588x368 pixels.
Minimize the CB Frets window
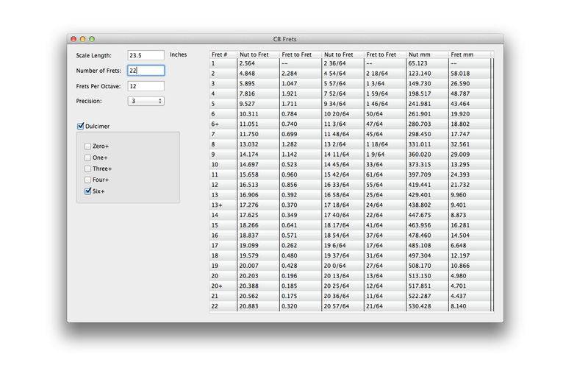coord(82,39)
